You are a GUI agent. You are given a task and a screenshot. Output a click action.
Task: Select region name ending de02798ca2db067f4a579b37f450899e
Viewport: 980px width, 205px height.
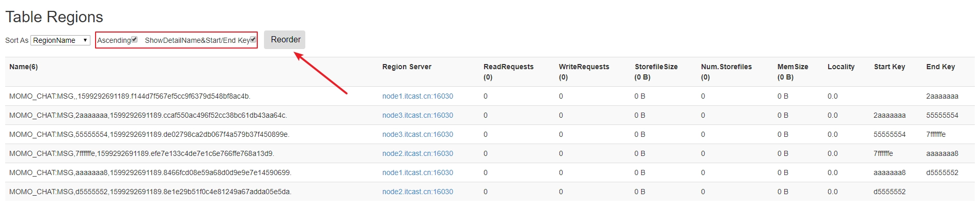click(149, 134)
